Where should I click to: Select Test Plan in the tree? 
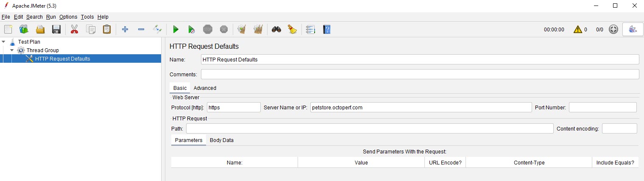point(29,42)
